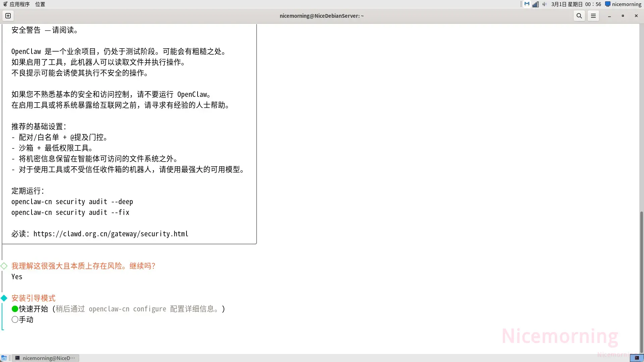The width and height of the screenshot is (644, 362).
Task: Click the clawd.org.cn security.html link
Action: [x=111, y=234]
